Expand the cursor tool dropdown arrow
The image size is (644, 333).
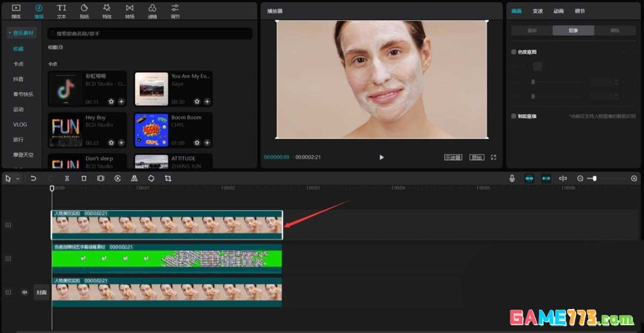coord(18,179)
